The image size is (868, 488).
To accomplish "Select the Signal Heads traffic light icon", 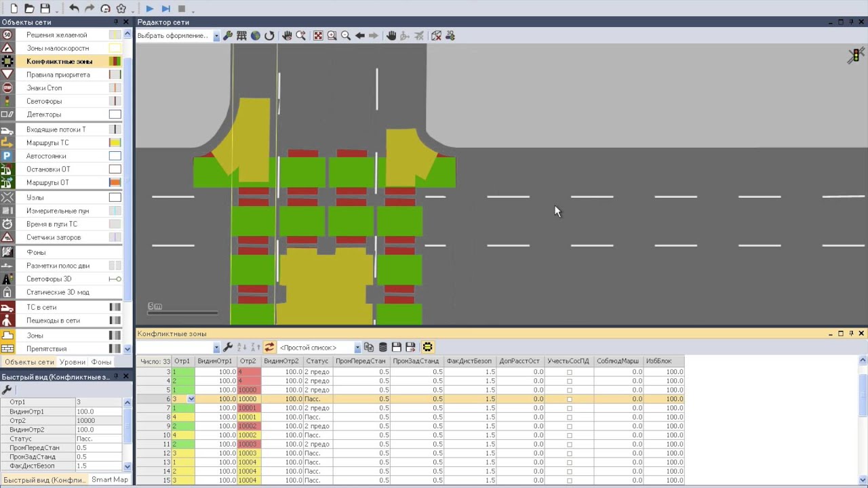I will [7, 101].
